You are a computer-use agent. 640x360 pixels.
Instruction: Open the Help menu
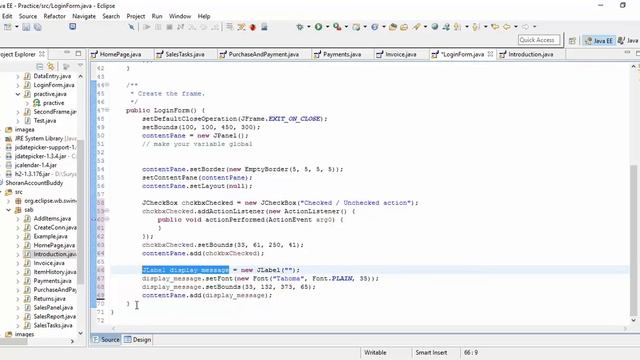204,16
